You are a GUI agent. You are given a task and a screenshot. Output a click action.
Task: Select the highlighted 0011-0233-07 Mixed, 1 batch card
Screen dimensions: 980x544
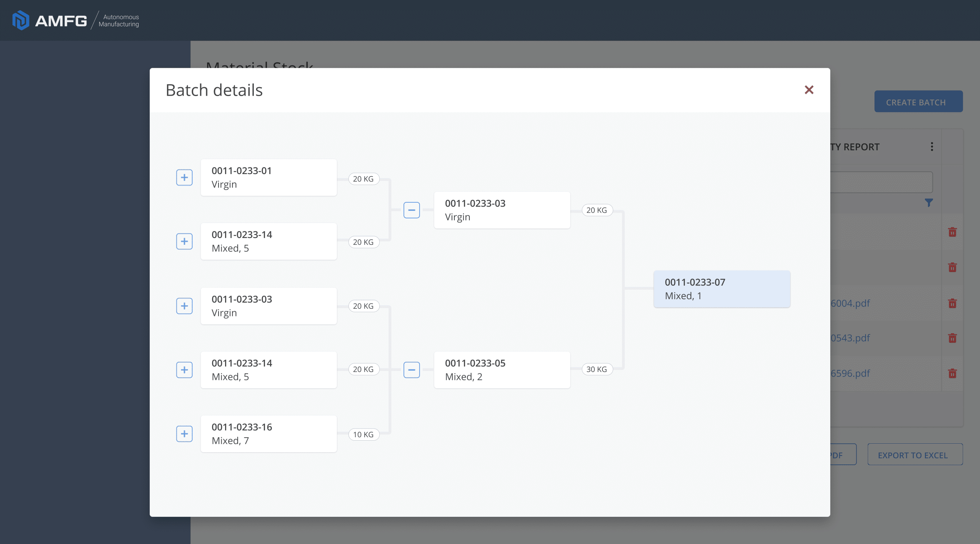(722, 289)
